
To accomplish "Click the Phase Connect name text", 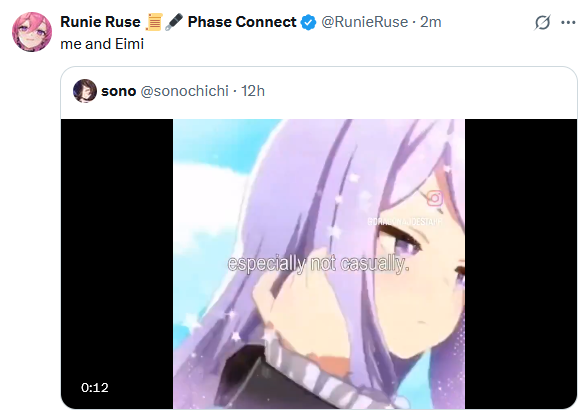I will click(242, 22).
